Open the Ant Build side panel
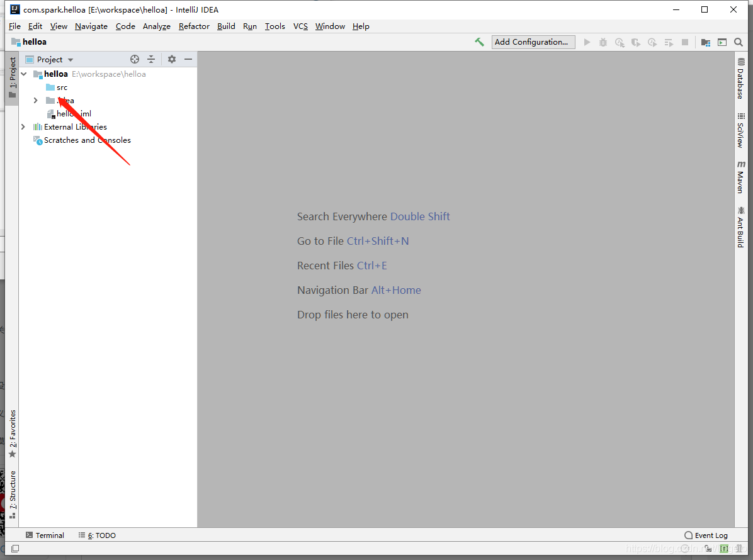 [x=741, y=227]
